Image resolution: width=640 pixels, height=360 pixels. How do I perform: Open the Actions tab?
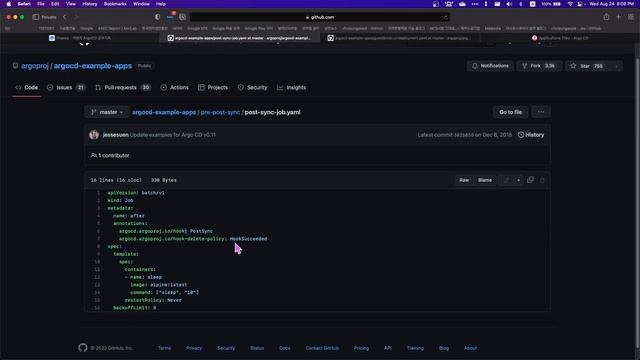coord(175,87)
